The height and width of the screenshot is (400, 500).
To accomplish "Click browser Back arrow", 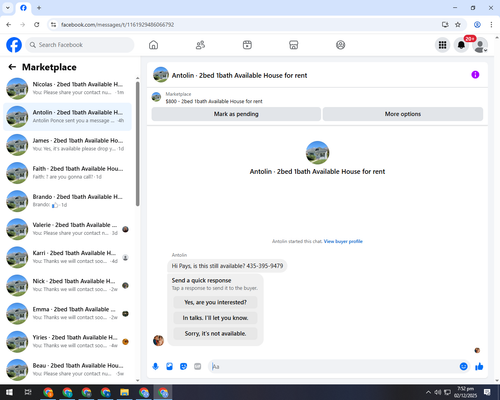I will pos(9,25).
